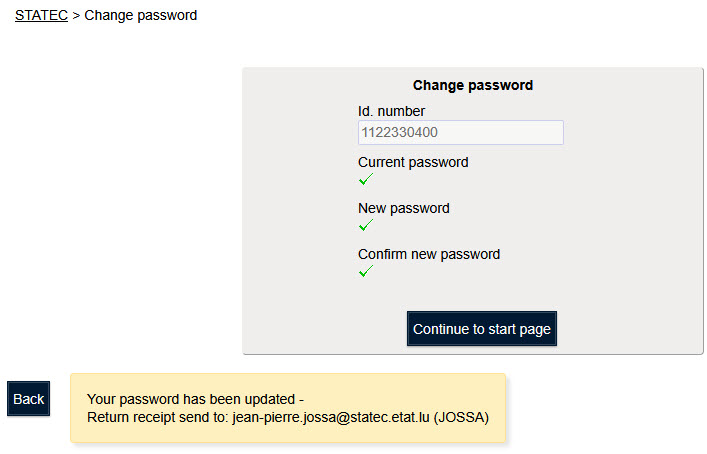Click the green checkmark under New password
Image resolution: width=707 pixels, height=454 pixels.
(366, 226)
